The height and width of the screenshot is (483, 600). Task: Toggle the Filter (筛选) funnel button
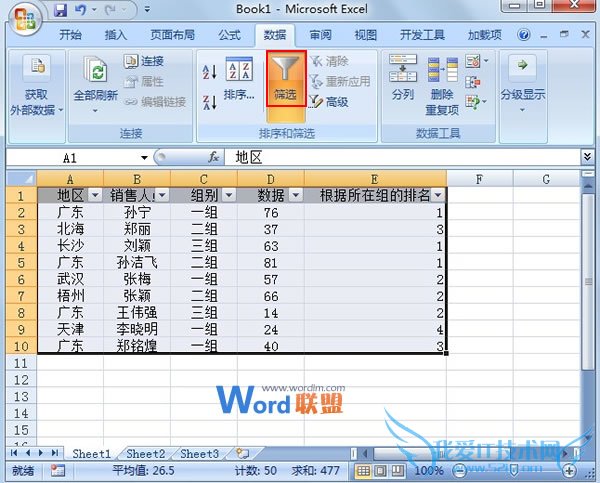click(286, 79)
